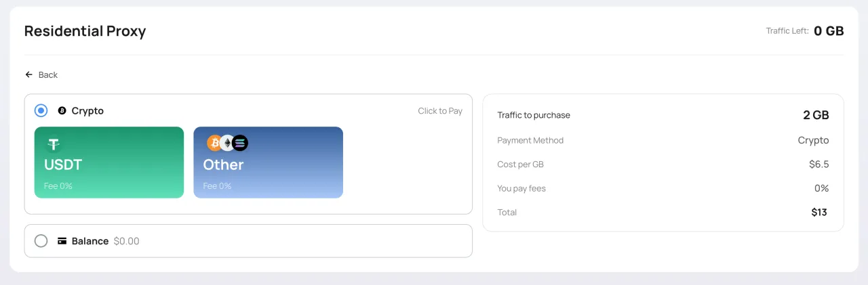Click the 2 GB traffic to purchase value
Image resolution: width=868 pixels, height=285 pixels.
point(816,115)
